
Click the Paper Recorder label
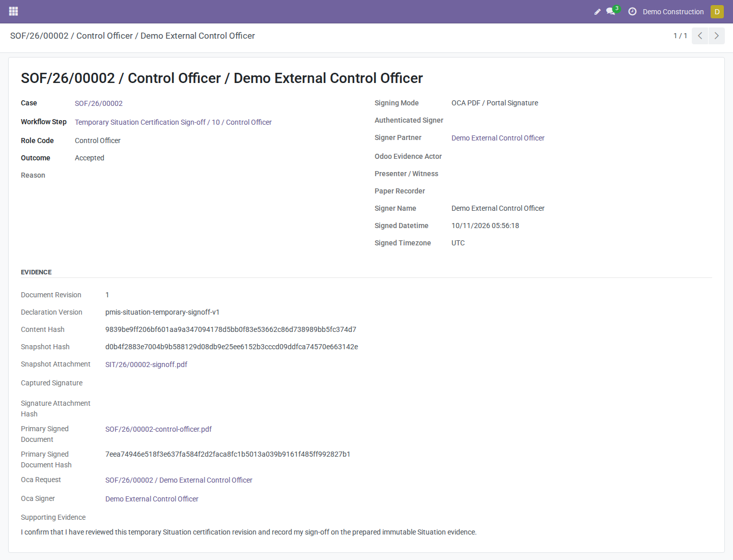(400, 191)
